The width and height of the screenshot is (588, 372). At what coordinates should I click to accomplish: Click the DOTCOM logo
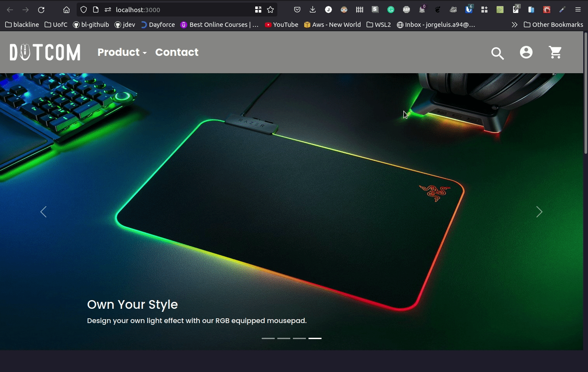(45, 52)
